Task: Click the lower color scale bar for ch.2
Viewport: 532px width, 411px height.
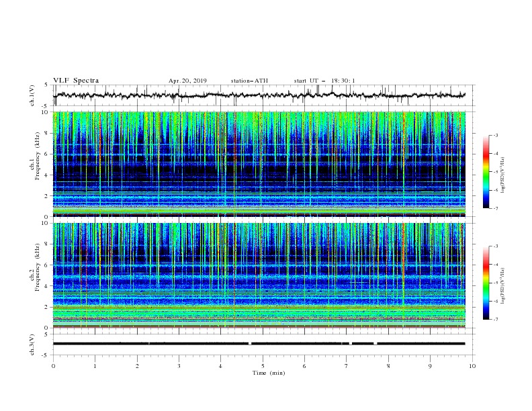Action: tap(486, 283)
